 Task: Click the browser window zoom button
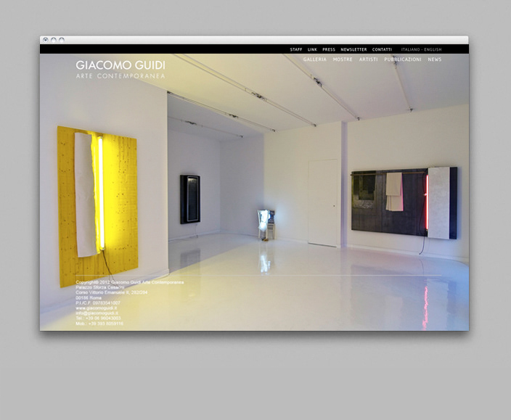click(x=62, y=40)
